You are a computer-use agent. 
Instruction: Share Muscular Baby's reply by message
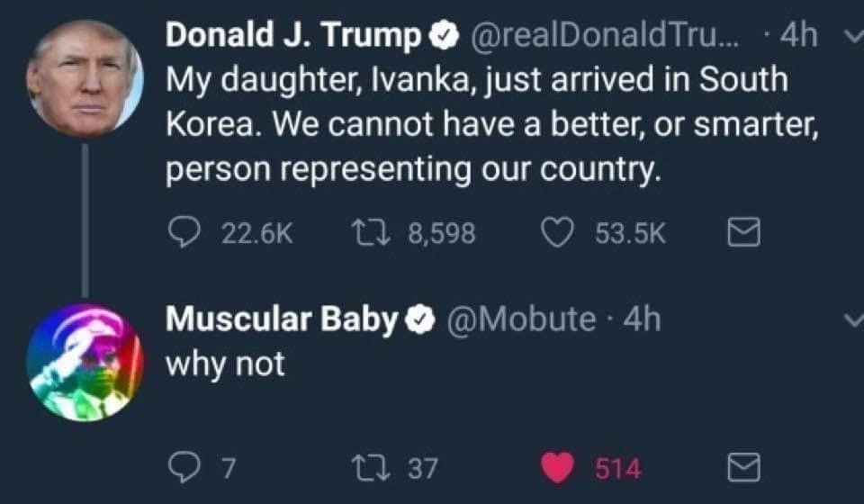point(743,468)
